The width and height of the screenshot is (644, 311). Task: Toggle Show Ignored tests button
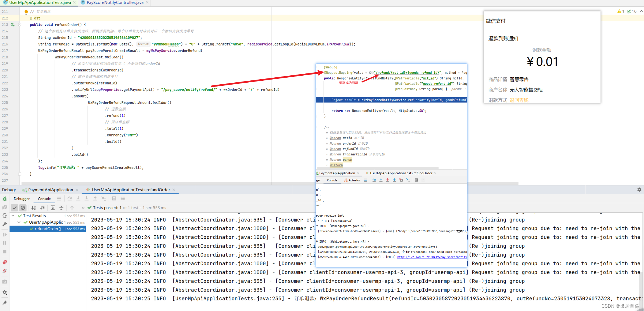coord(23,208)
